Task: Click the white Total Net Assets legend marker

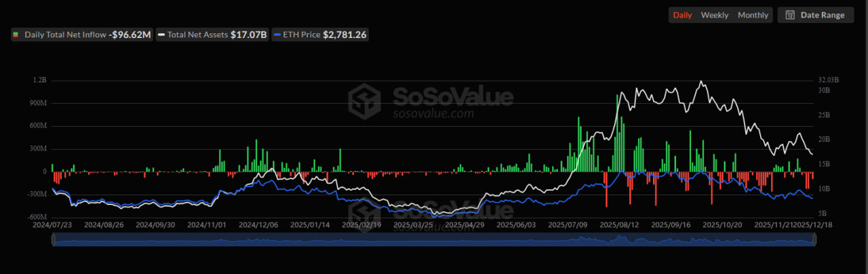Action: point(161,35)
